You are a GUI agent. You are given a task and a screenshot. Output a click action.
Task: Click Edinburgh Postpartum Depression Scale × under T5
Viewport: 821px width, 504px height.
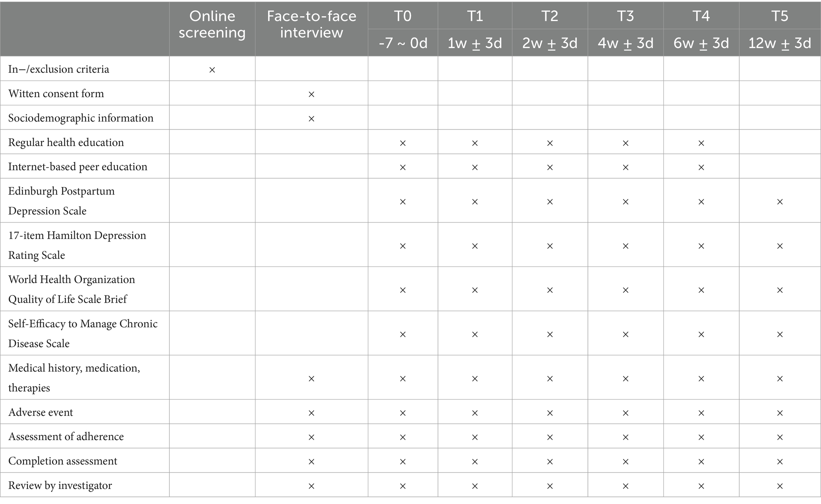pyautogui.click(x=780, y=202)
